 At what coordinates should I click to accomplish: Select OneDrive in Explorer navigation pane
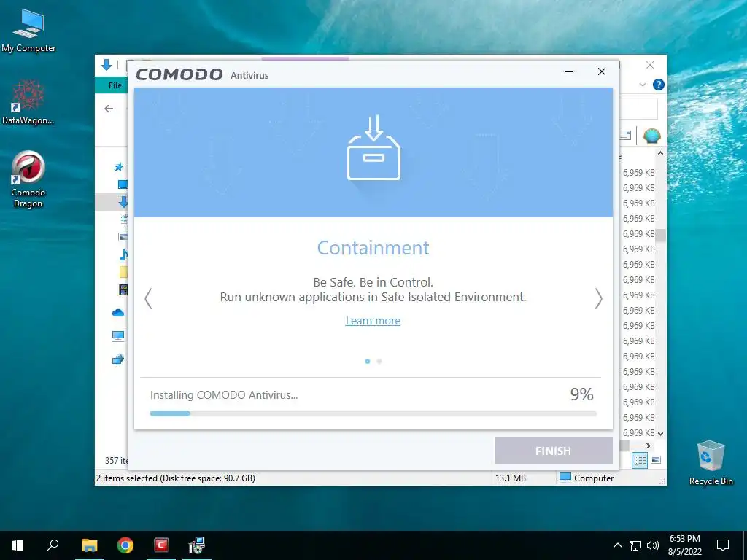(x=117, y=313)
